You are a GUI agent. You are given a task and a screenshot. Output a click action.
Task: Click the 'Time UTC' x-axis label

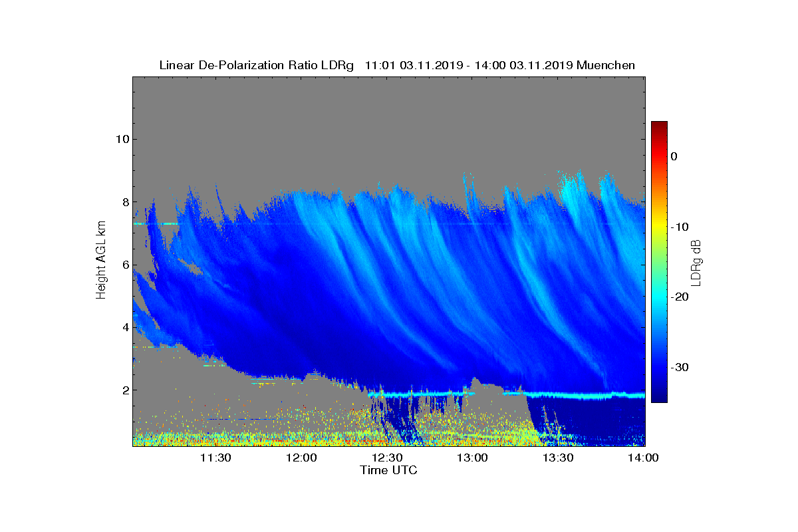tap(389, 470)
